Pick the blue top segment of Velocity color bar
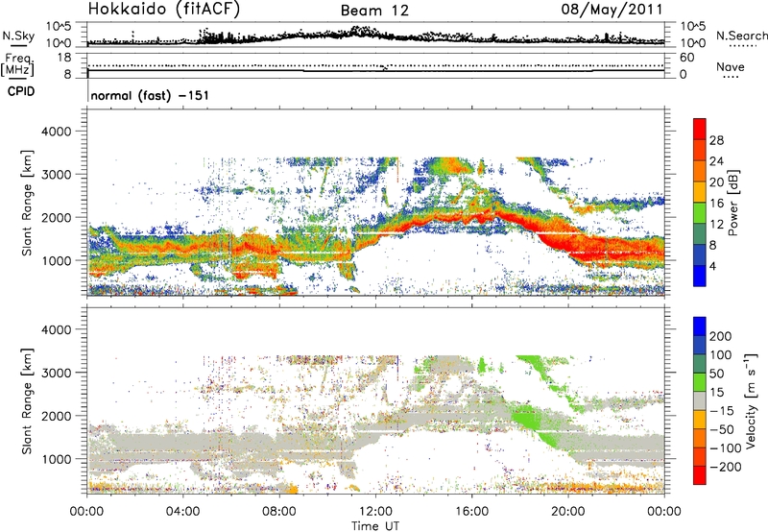Viewport: 768px width, 532px height. 700,326
